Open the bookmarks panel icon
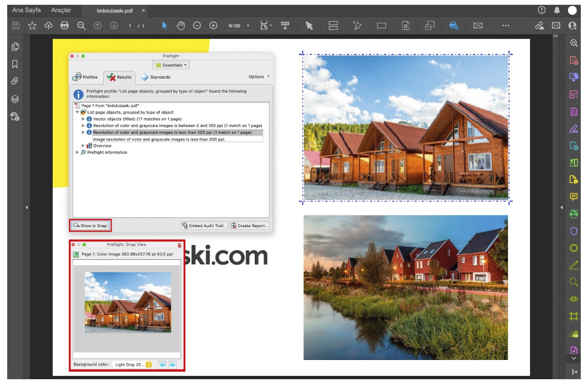The image size is (588, 388). (15, 64)
